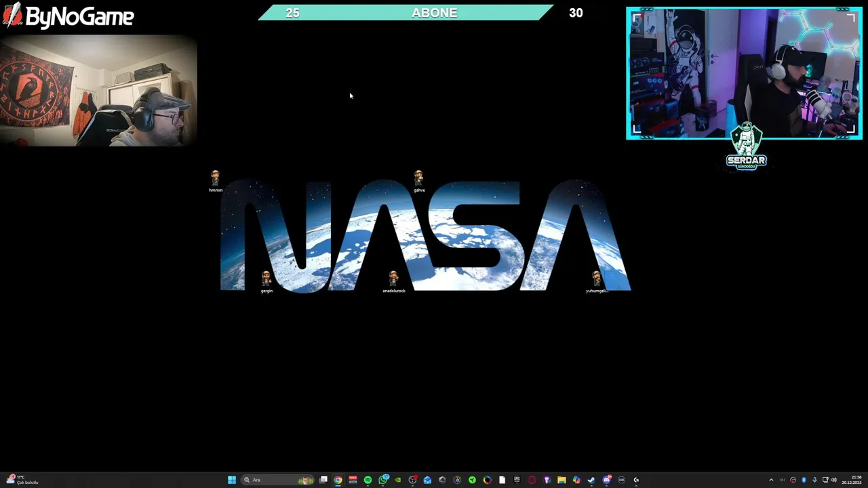Launch Steam from the taskbar
Screen dimensions: 868x488
591,480
